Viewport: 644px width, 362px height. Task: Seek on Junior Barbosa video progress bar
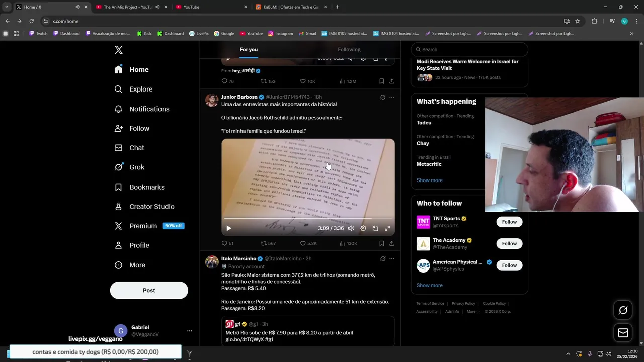click(308, 218)
